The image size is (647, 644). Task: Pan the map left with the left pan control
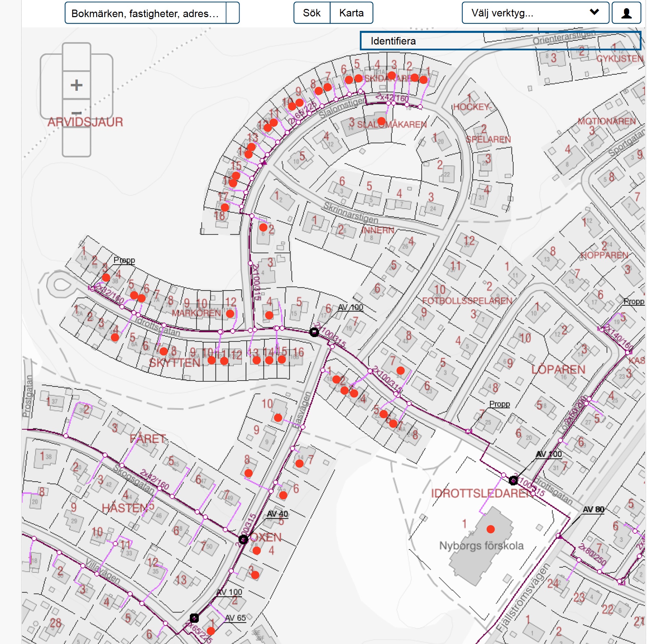click(x=51, y=86)
